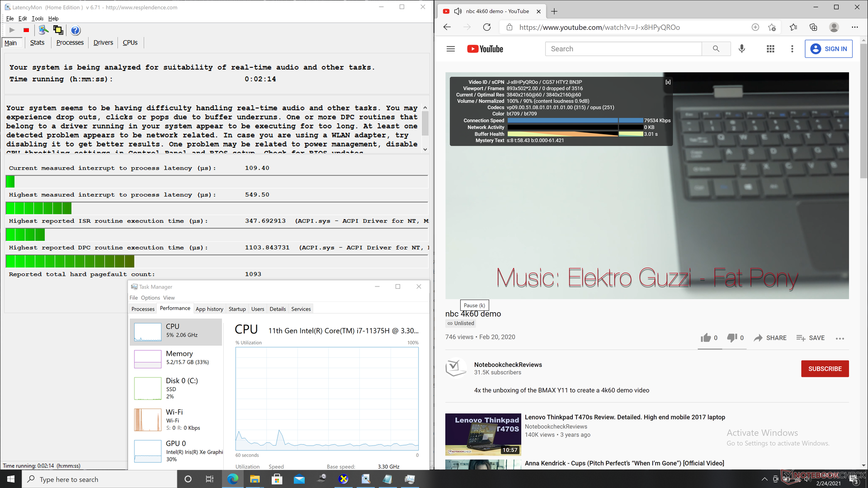Click SHARE under the video
Image resolution: width=868 pixels, height=488 pixels.
tap(770, 338)
